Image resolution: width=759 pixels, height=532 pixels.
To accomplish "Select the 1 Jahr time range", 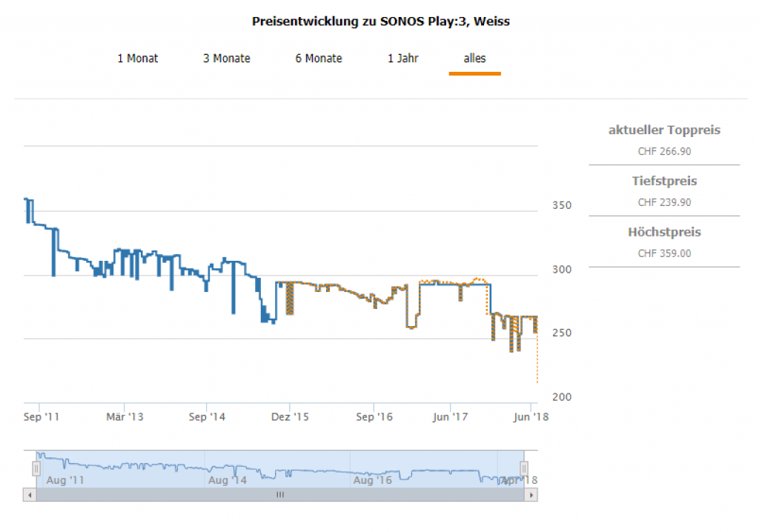I will point(402,59).
